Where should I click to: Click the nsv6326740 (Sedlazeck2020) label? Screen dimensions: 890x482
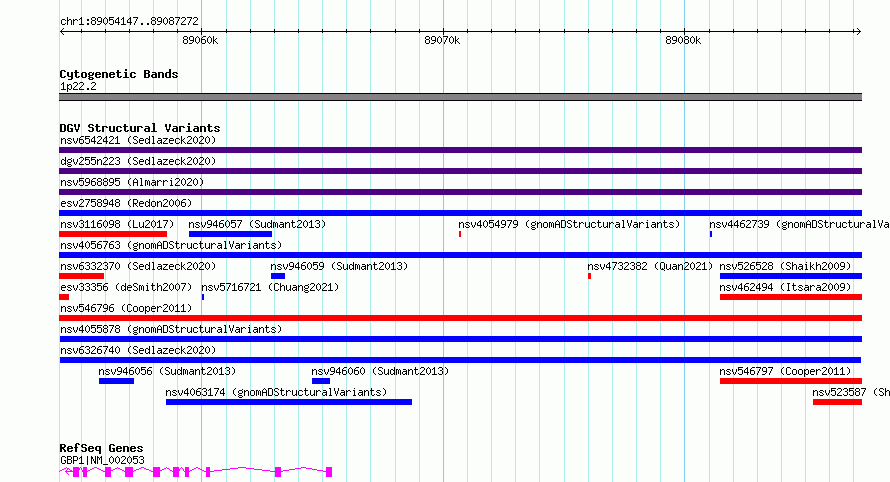click(138, 350)
